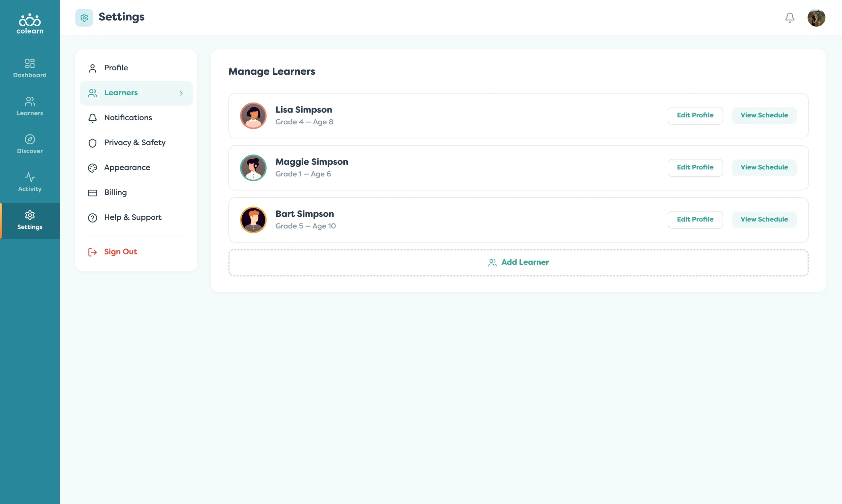The image size is (842, 504).
Task: View Lisa Simpson's schedule
Action: [x=764, y=116]
